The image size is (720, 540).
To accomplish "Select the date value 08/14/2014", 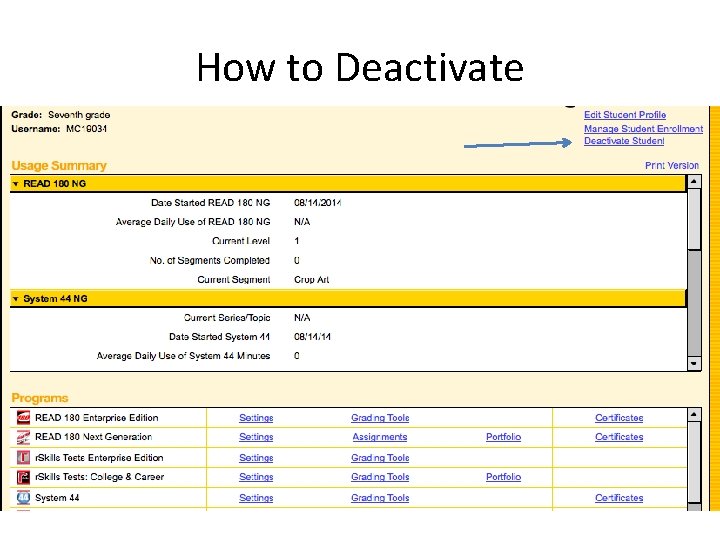I will point(317,202).
